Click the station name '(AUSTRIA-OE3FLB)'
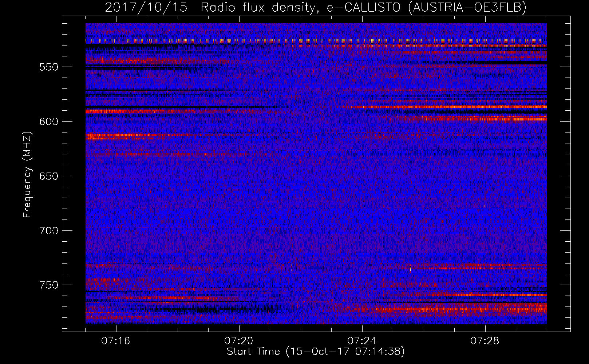Screen dimensions: 589x364 click(x=467, y=7)
